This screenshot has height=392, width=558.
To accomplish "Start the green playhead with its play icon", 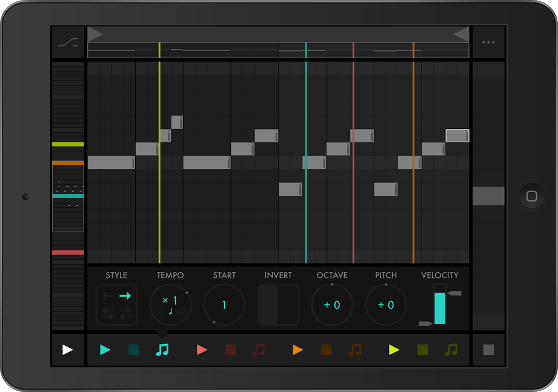I will pyautogui.click(x=394, y=350).
